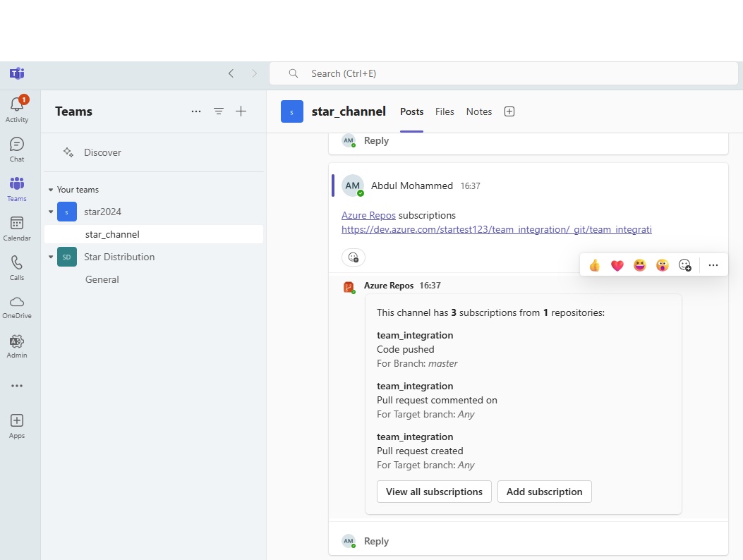The image size is (743, 560).
Task: Click the search magnifier icon
Action: pos(294,73)
